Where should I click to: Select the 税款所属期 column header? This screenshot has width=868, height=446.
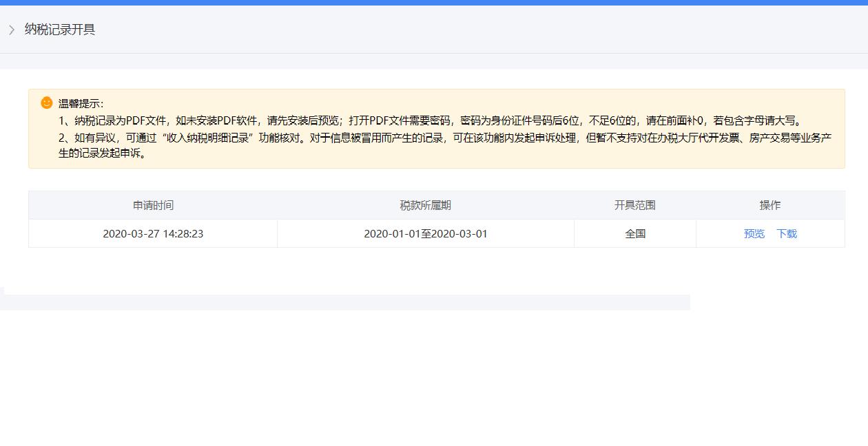[425, 204]
